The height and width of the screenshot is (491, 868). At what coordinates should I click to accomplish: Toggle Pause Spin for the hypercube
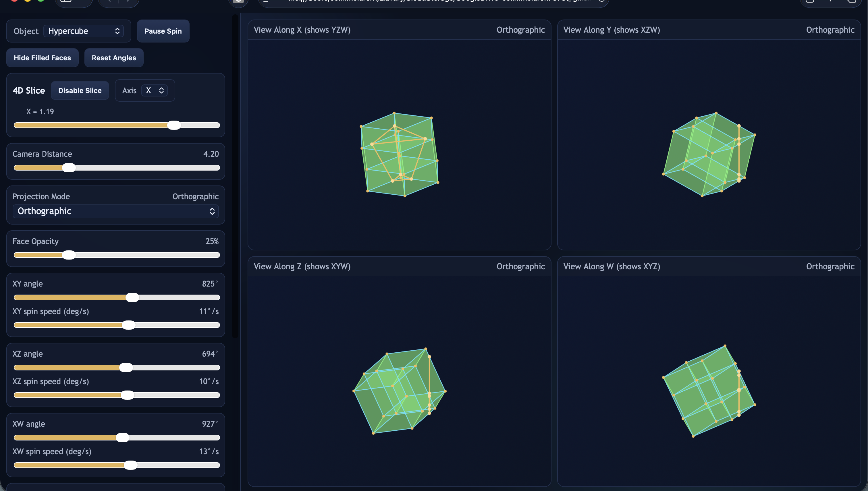(x=163, y=31)
